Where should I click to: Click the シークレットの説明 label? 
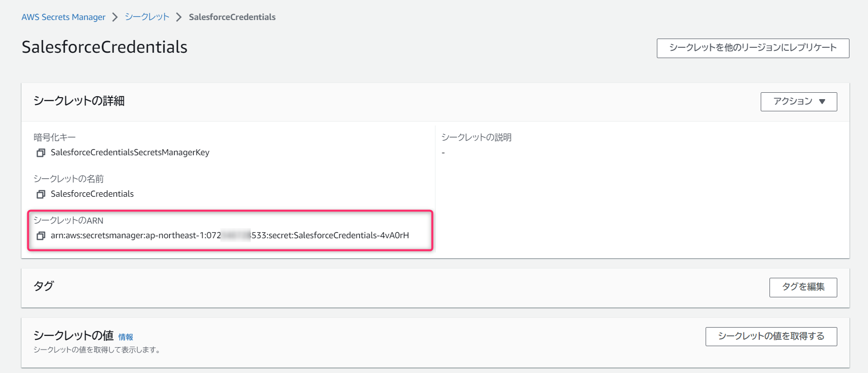pyautogui.click(x=476, y=137)
